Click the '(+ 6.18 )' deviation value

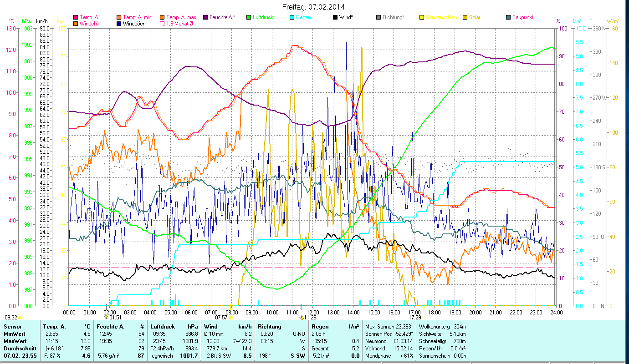(x=55, y=349)
